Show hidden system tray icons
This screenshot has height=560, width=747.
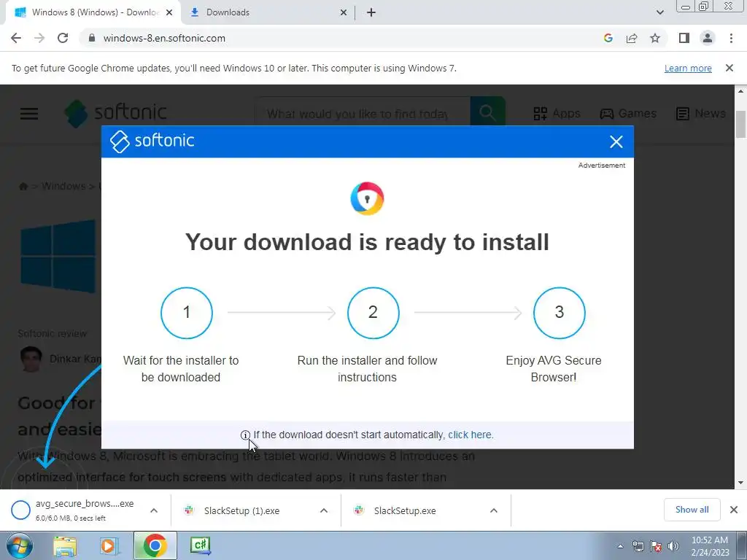point(620,546)
